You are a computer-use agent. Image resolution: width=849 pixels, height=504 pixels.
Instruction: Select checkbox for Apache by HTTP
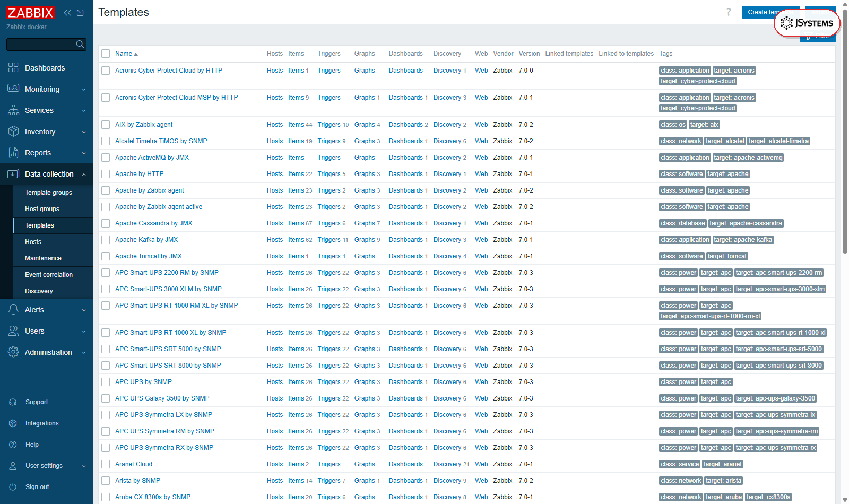point(106,174)
